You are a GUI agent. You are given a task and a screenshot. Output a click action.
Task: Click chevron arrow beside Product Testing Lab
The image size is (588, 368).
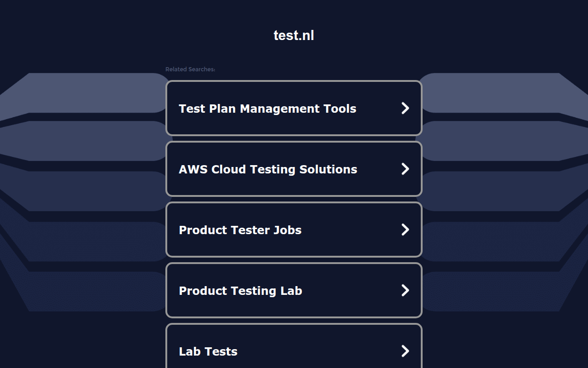point(405,290)
